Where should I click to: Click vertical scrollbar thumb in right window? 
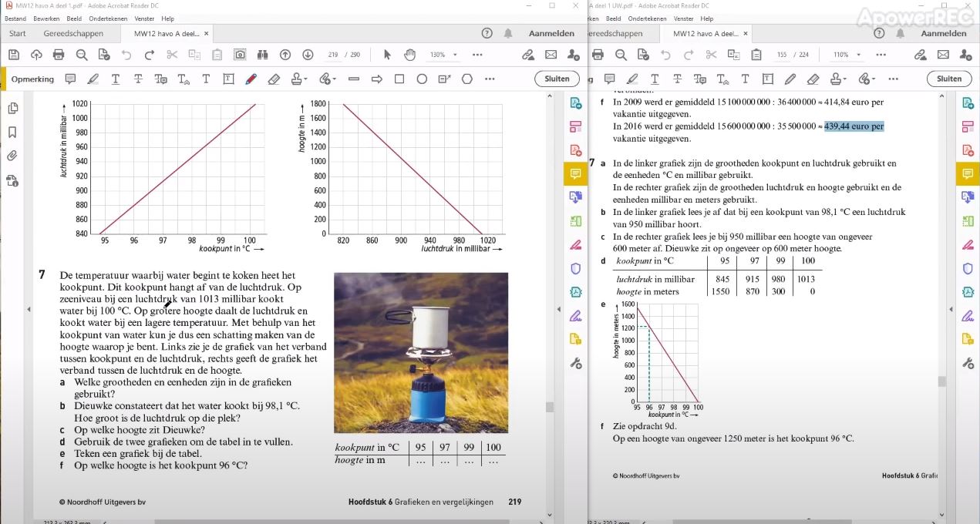(941, 381)
